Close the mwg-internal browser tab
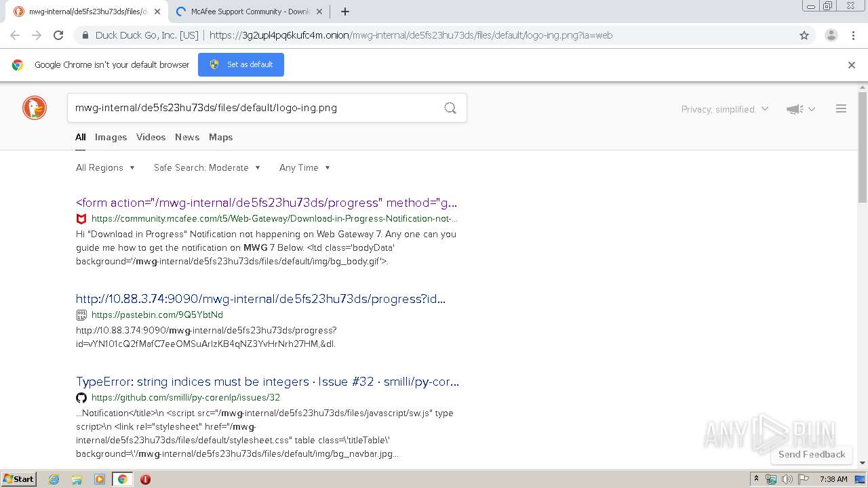The image size is (868, 488). point(157,12)
